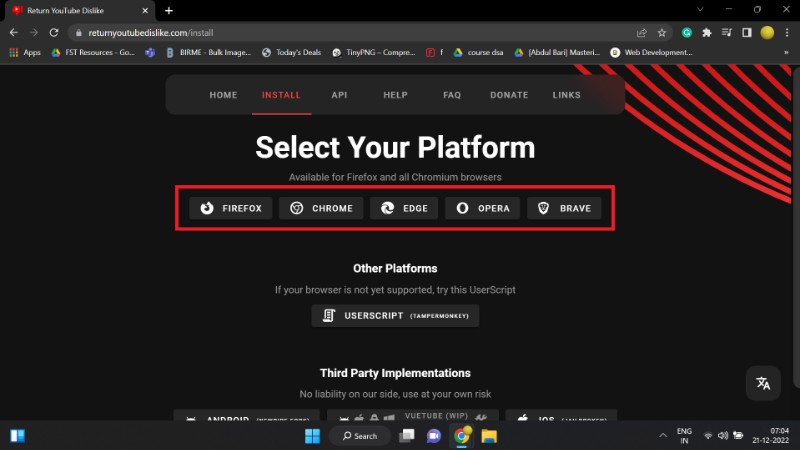Open the ENG IN language switcher
Viewport: 800px width, 450px height.
click(x=684, y=436)
